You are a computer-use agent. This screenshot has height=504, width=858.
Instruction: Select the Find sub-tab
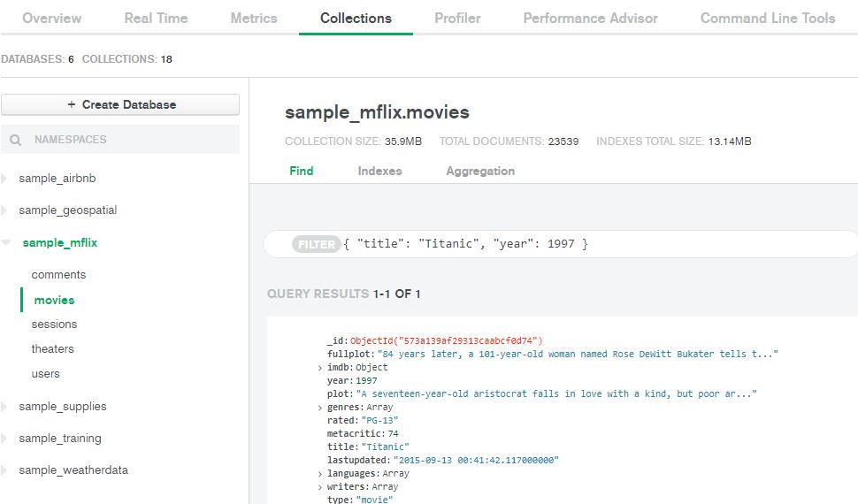tap(302, 171)
